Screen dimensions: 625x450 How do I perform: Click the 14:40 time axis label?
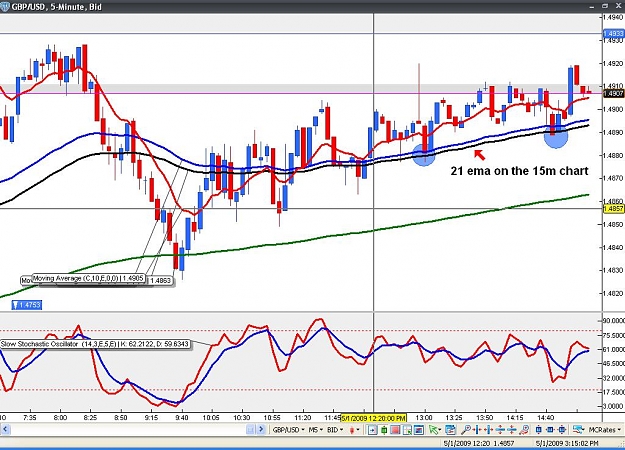(x=545, y=418)
